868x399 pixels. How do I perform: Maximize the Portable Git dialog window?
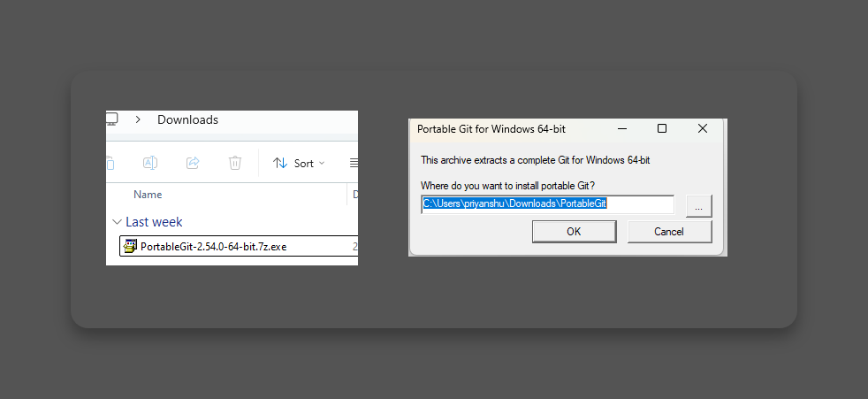pyautogui.click(x=661, y=128)
